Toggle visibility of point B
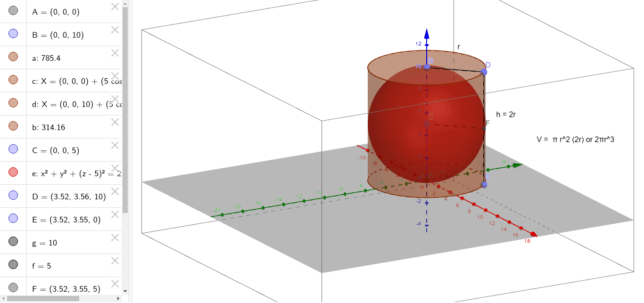Screen dimensions: 644x303 click(13, 33)
